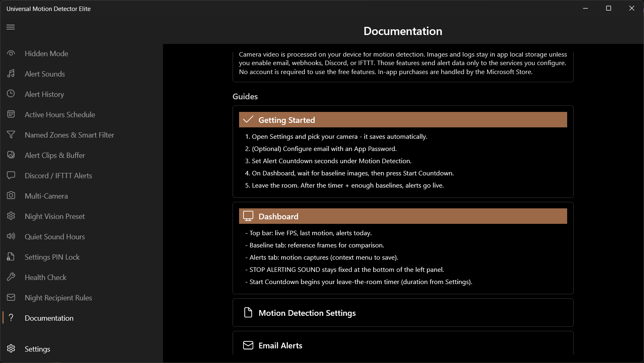This screenshot has height=363, width=644.
Task: Click the Alert History clock icon
Action: (x=11, y=94)
